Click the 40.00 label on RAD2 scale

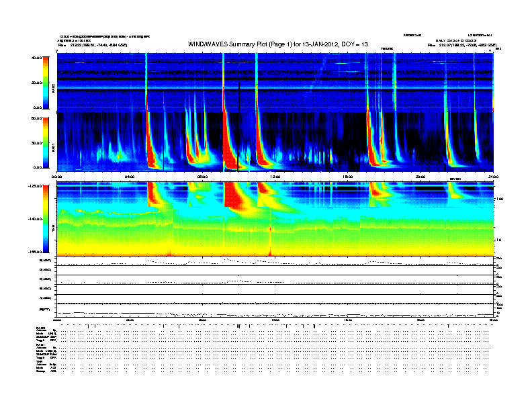tap(37, 58)
